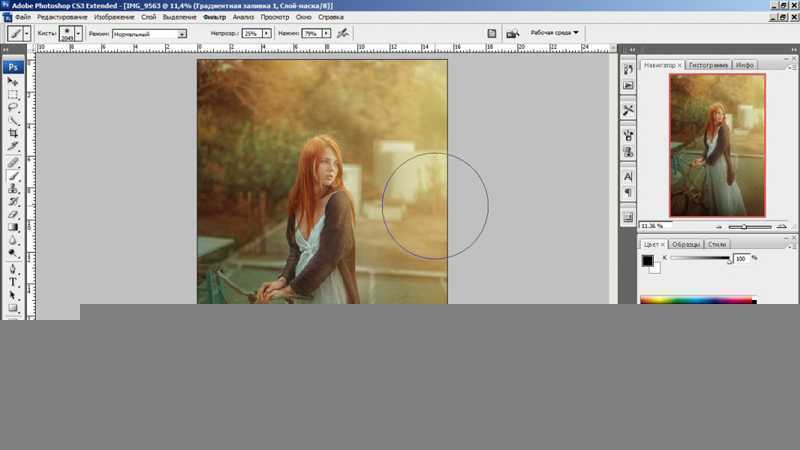Open the Analysis menu
Image resolution: width=800 pixels, height=450 pixels.
(x=243, y=17)
